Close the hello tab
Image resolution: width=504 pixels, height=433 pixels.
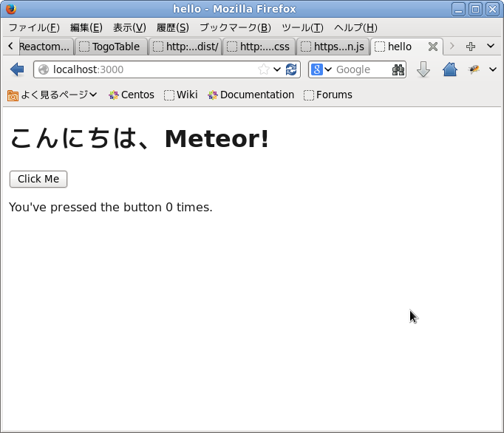433,47
